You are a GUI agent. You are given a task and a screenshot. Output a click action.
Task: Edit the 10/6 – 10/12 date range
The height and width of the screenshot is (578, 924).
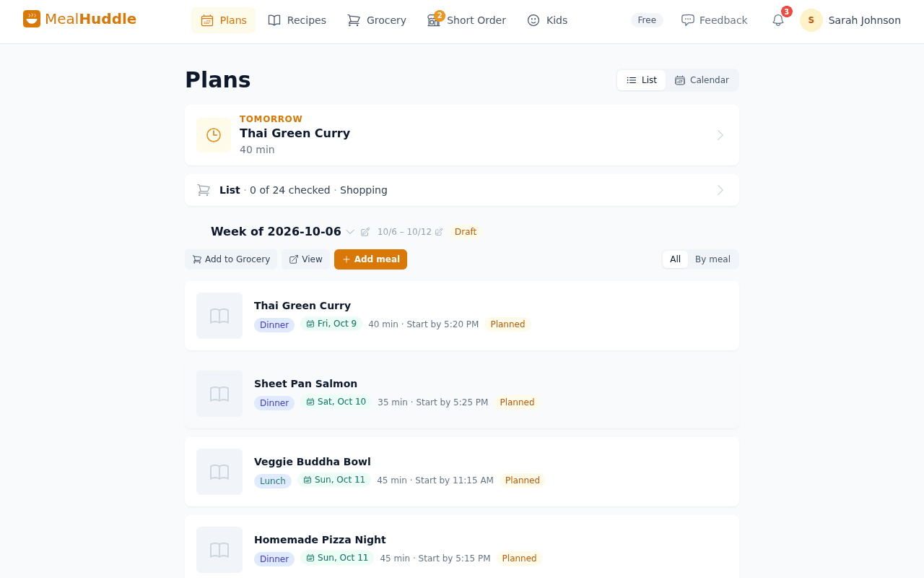[x=410, y=232]
